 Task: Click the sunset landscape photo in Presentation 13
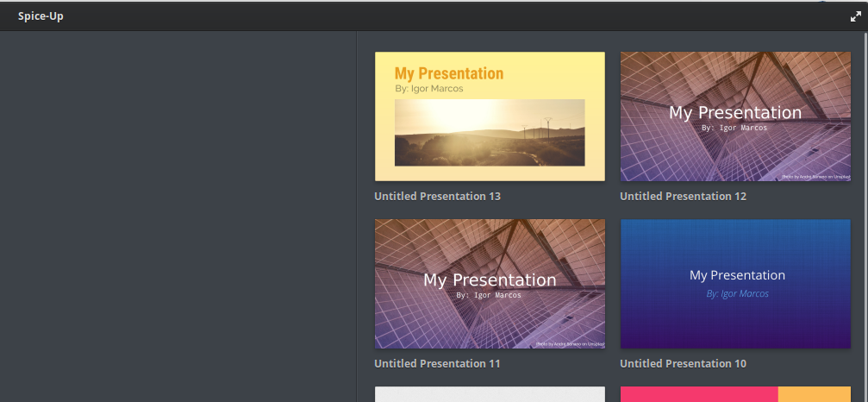490,132
